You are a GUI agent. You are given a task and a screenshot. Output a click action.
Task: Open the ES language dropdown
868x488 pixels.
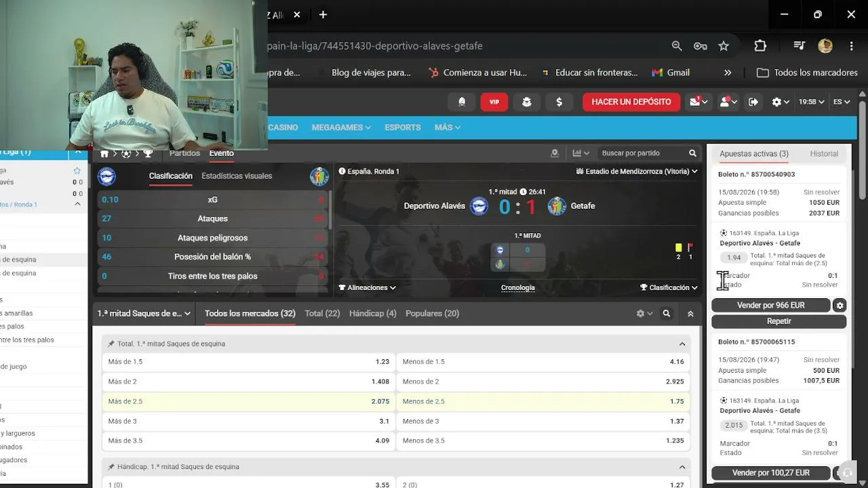point(842,102)
